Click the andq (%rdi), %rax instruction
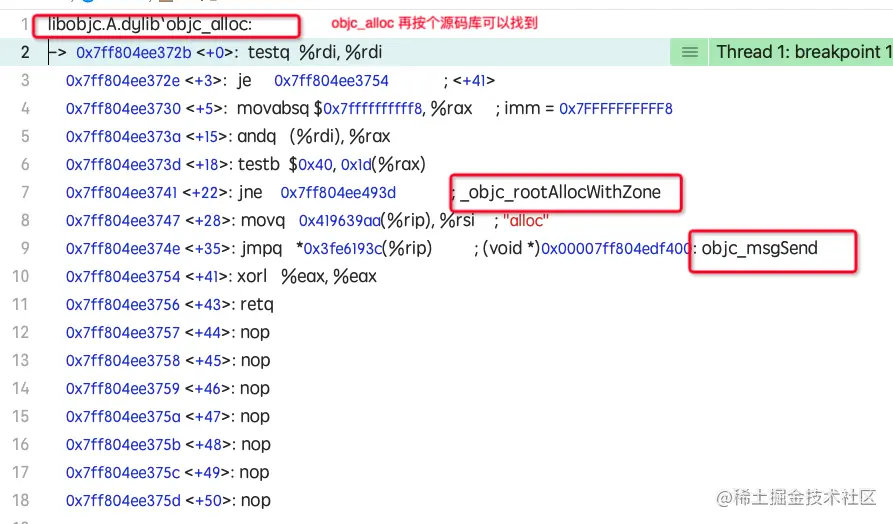This screenshot has width=893, height=524. (313, 136)
